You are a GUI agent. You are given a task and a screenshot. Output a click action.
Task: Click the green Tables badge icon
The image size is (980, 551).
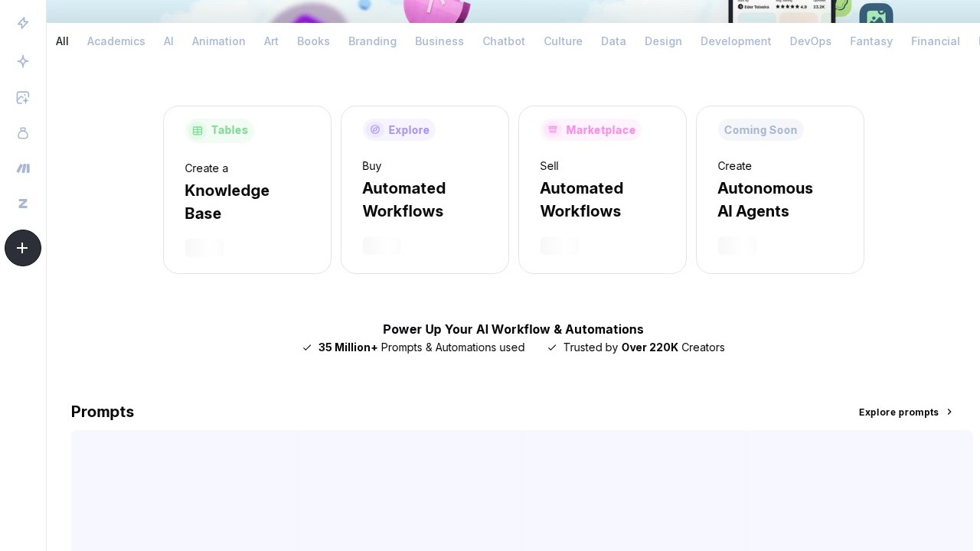198,131
